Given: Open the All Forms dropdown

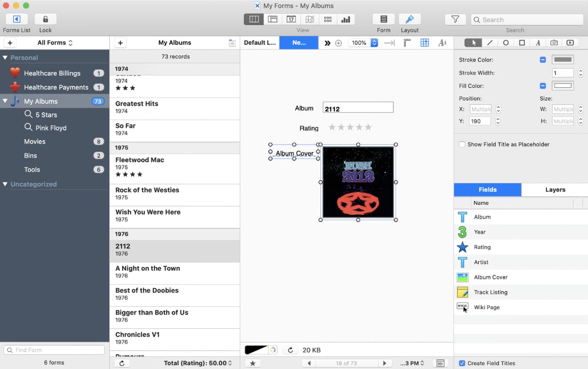Looking at the screenshot, I should [55, 43].
